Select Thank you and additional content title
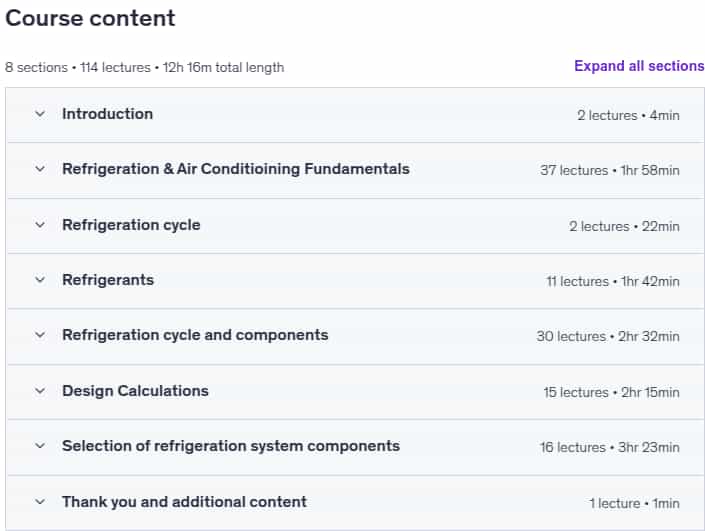The image size is (705, 531). (x=184, y=502)
